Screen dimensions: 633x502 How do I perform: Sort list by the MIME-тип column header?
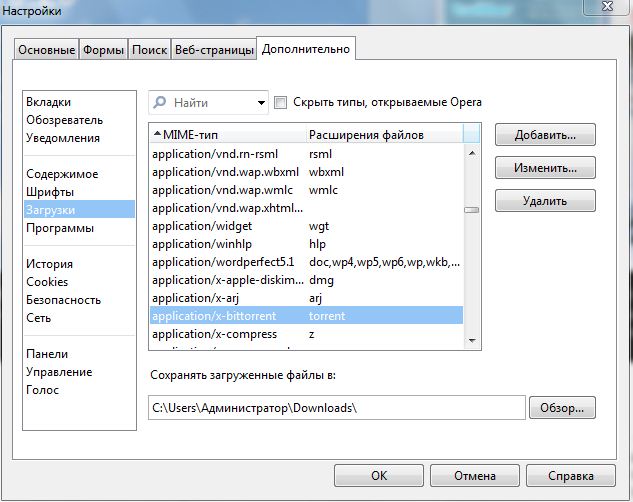click(x=226, y=134)
